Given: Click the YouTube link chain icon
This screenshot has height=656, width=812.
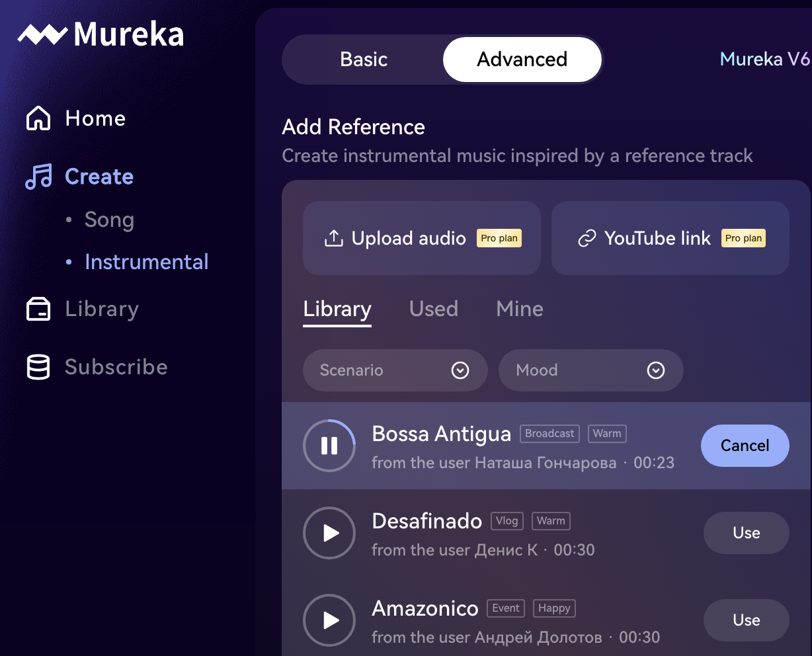Looking at the screenshot, I should (587, 238).
